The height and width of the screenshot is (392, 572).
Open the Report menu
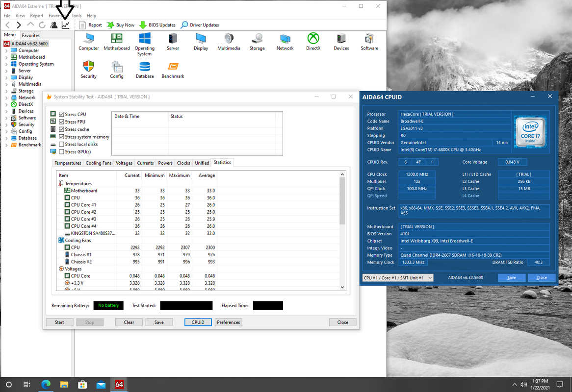click(36, 16)
